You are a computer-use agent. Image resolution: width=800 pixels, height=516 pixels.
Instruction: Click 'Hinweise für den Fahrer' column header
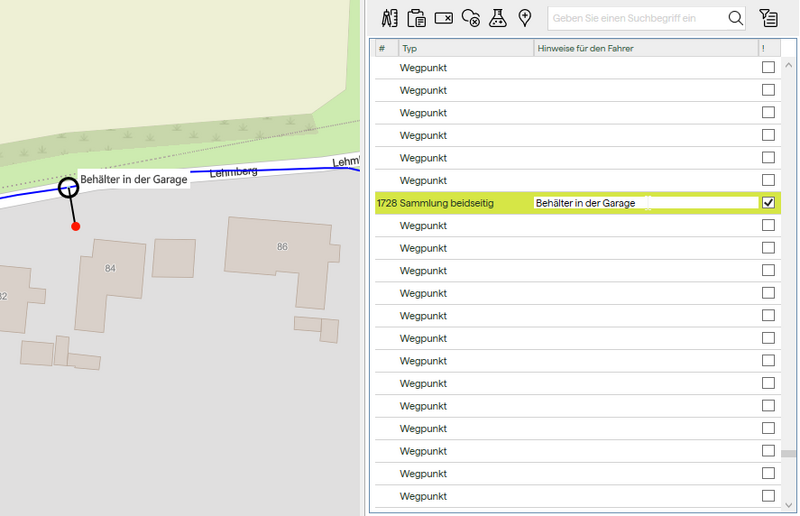point(645,48)
